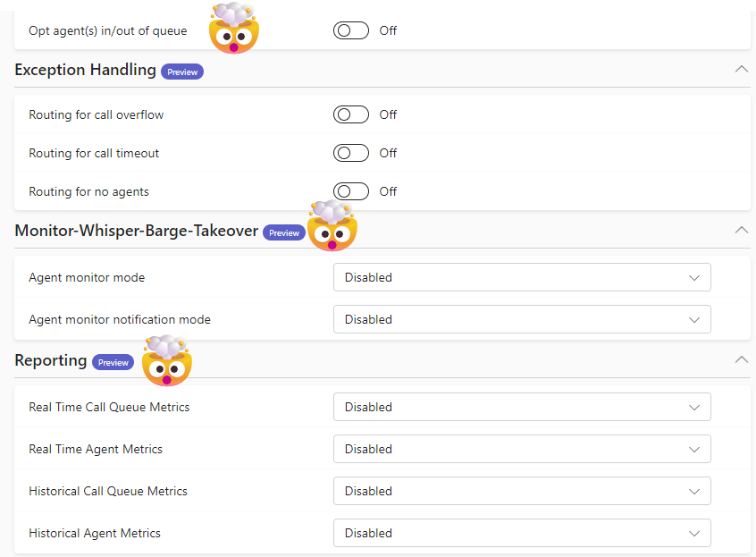Click 'Historical Call Queue Metrics' label
756x557 pixels.
pyautogui.click(x=108, y=492)
